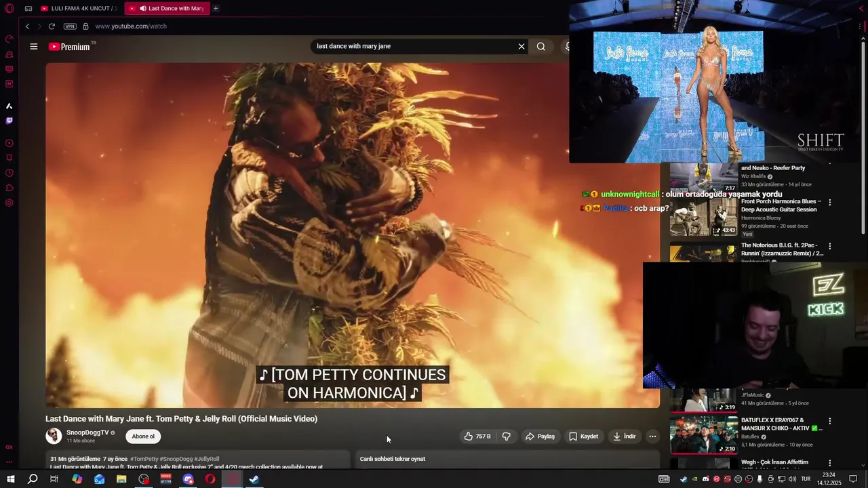This screenshot has width=868, height=488.
Task: Dislike the video
Action: click(507, 436)
